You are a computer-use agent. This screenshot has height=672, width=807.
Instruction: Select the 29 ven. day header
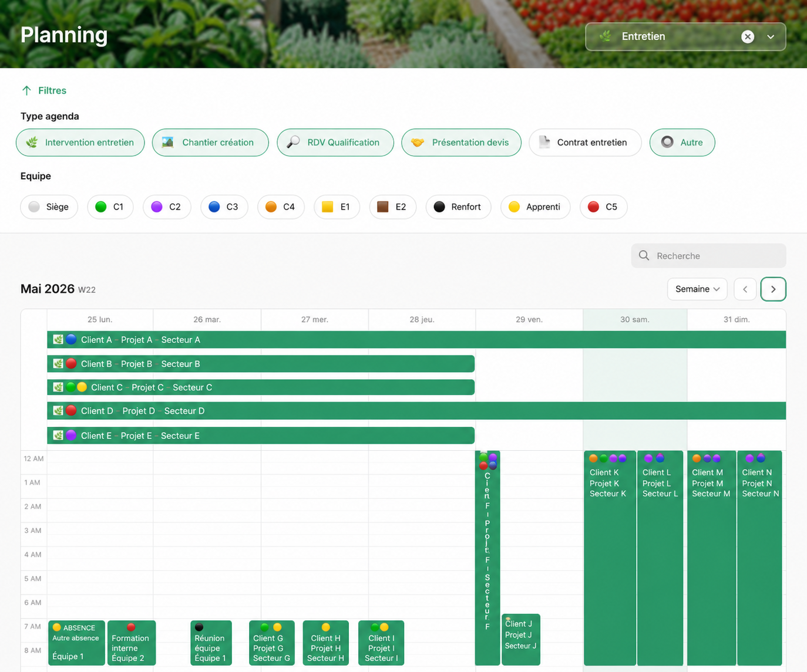point(529,320)
